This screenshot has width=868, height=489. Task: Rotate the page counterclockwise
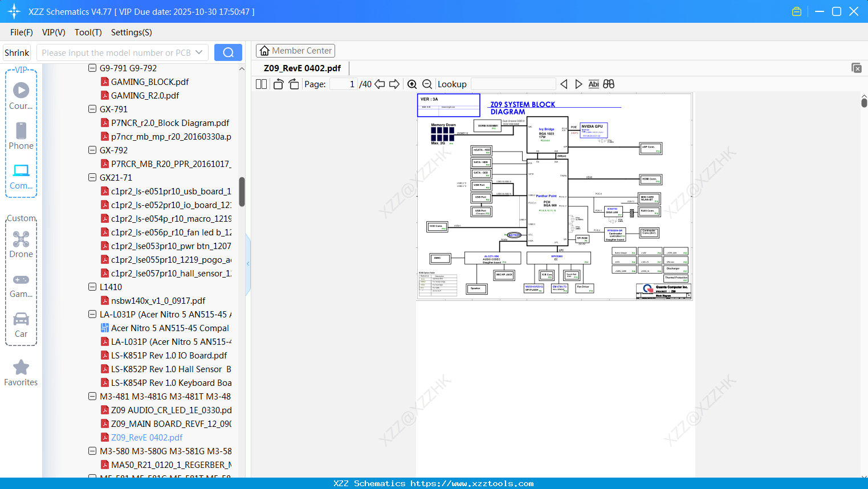click(278, 84)
